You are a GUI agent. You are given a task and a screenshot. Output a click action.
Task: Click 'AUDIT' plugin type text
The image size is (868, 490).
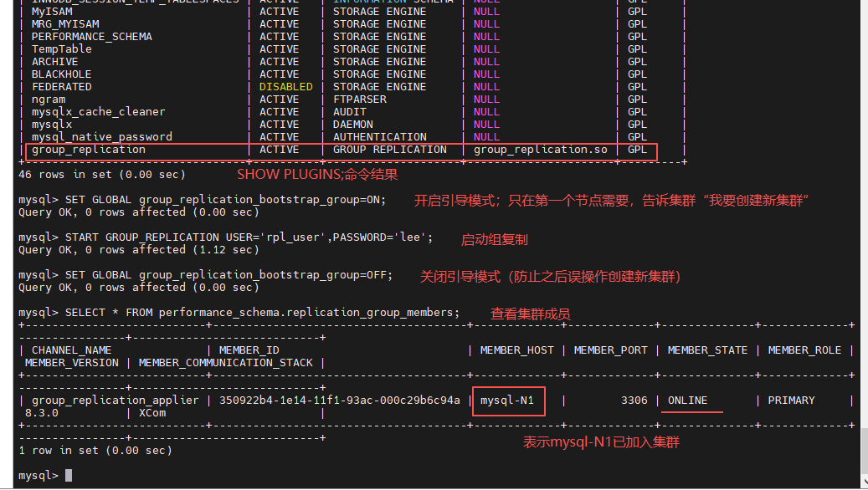(x=349, y=112)
